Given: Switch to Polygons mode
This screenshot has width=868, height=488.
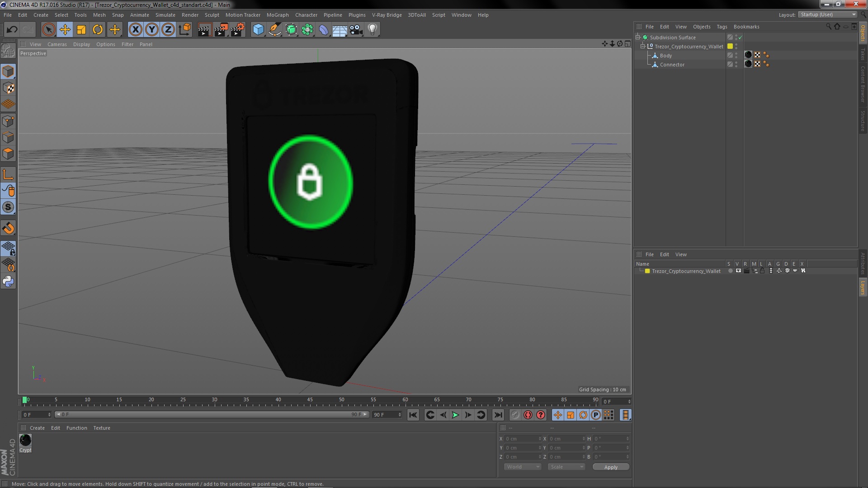Looking at the screenshot, I should click(8, 154).
